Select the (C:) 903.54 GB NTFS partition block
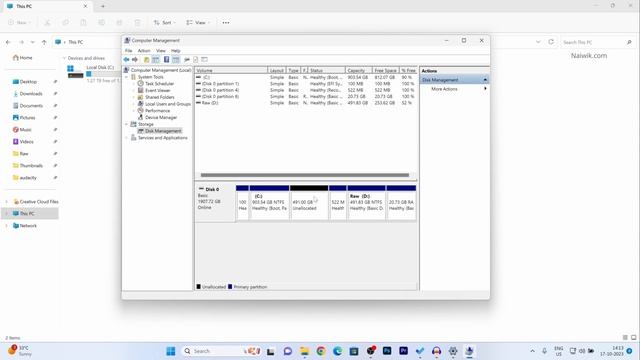640x360 pixels. click(x=269, y=203)
